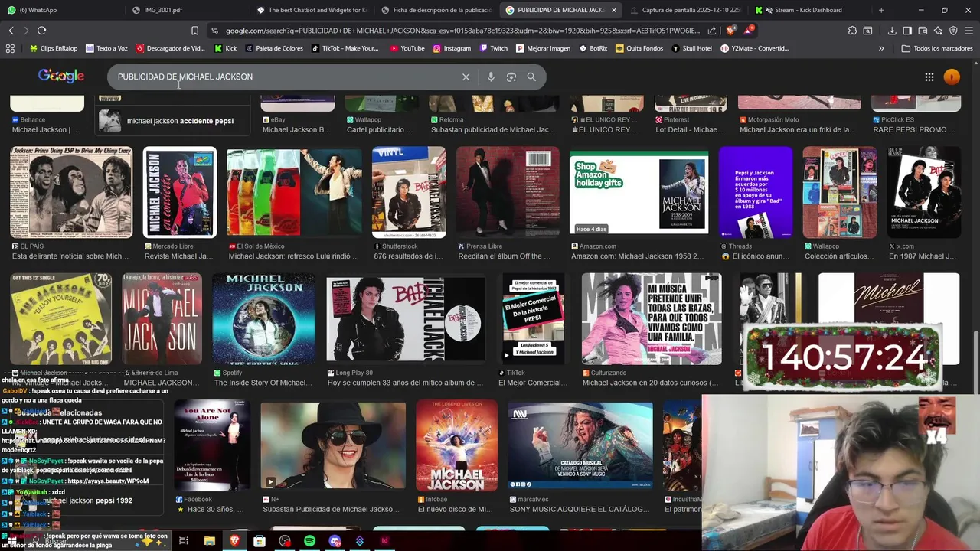The image size is (980, 551).
Task: Toggle the browser sidebar panel
Action: [x=907, y=31]
